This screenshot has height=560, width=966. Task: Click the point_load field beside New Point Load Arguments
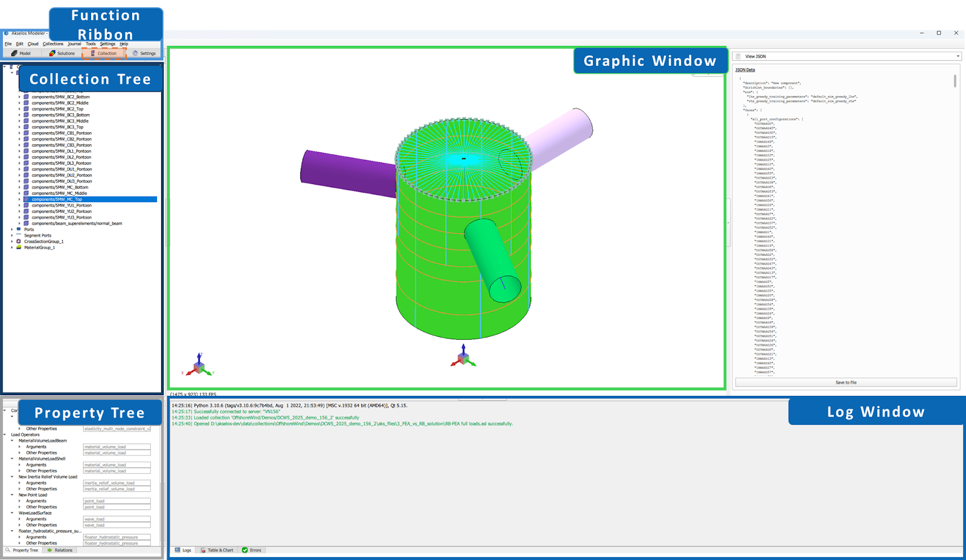(117, 501)
